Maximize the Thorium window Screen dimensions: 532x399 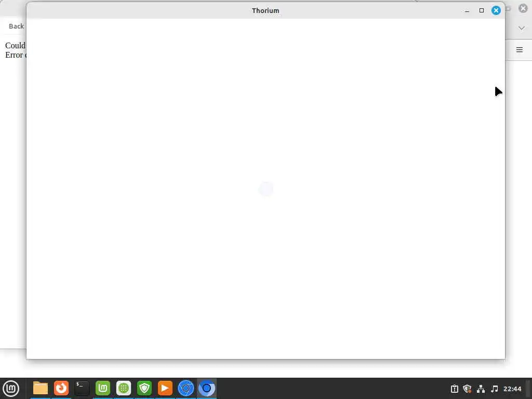click(482, 10)
